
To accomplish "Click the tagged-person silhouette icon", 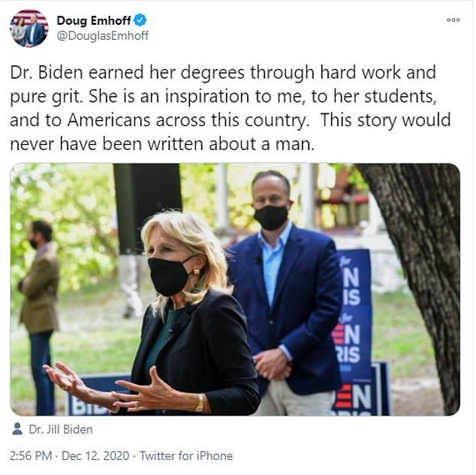I will [17, 429].
